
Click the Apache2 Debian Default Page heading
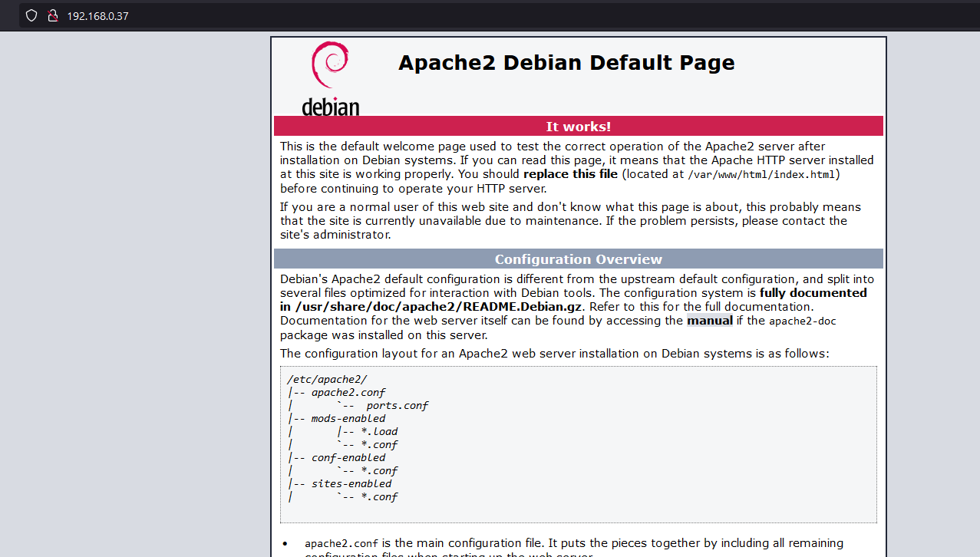click(566, 63)
